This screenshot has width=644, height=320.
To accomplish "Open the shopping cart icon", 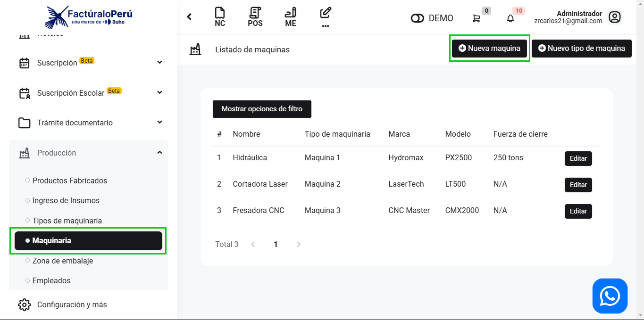I will pyautogui.click(x=477, y=18).
